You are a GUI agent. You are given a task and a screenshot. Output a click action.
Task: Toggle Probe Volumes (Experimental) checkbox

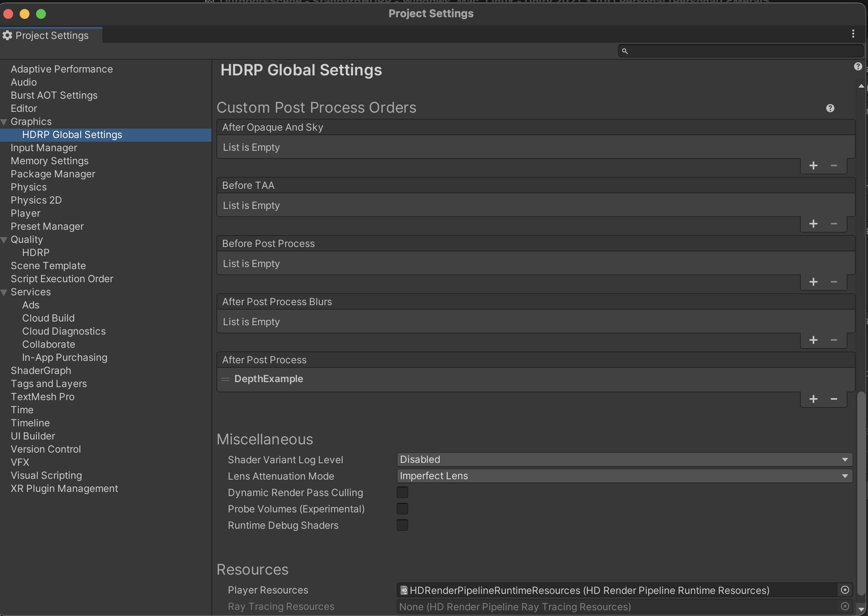(x=402, y=509)
